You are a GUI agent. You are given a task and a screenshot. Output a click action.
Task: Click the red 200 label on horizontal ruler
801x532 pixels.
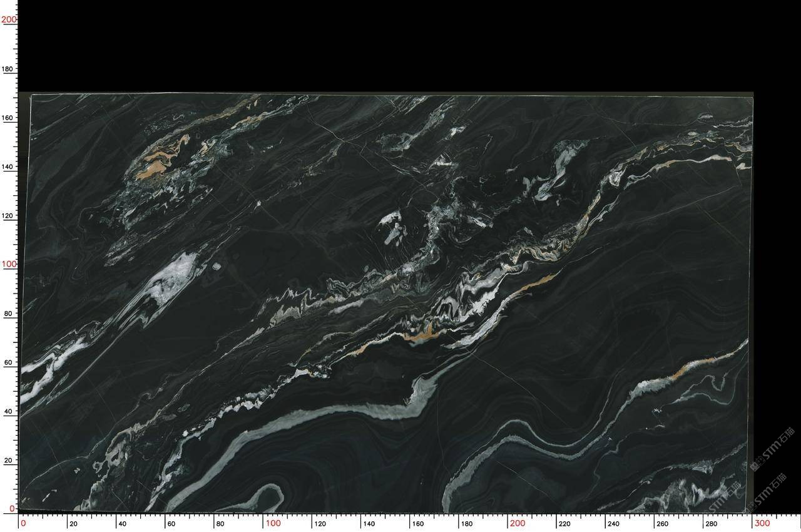pos(517,523)
